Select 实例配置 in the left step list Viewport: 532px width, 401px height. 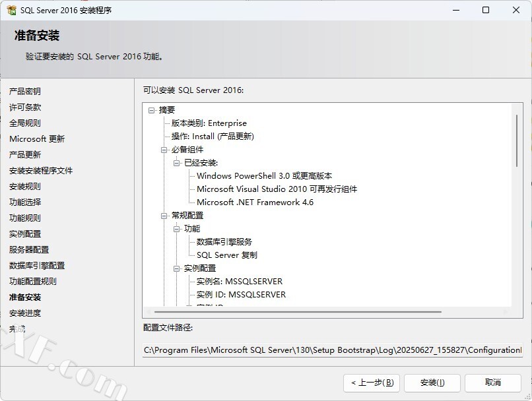tap(25, 234)
